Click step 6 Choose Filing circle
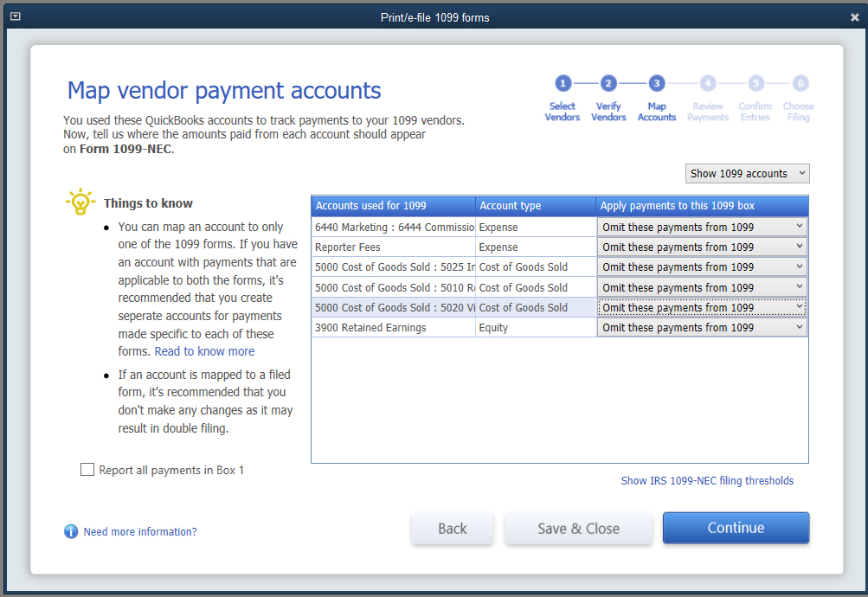 point(800,84)
